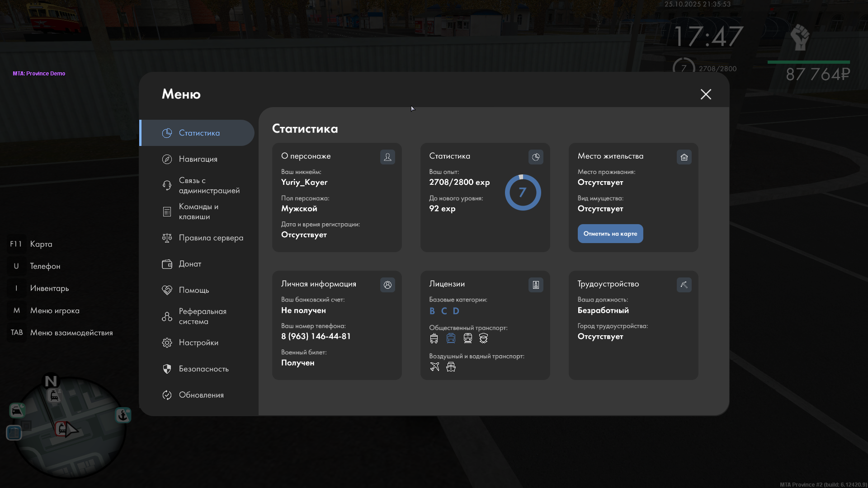Close the Меню window with X
Image resolution: width=868 pixels, height=488 pixels.
(706, 94)
